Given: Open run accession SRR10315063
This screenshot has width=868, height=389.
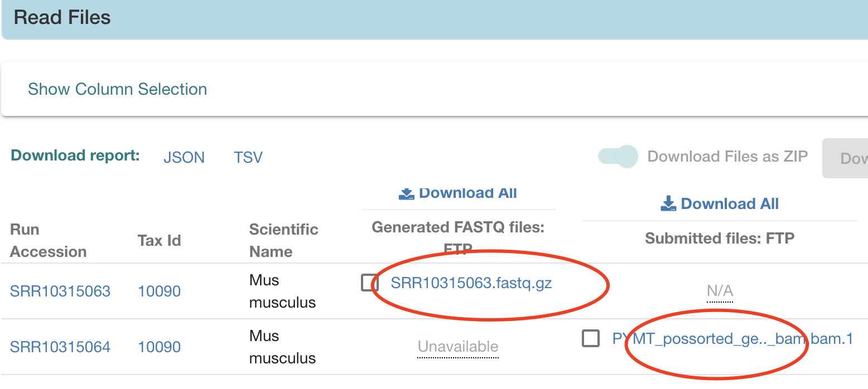Looking at the screenshot, I should (x=60, y=291).
